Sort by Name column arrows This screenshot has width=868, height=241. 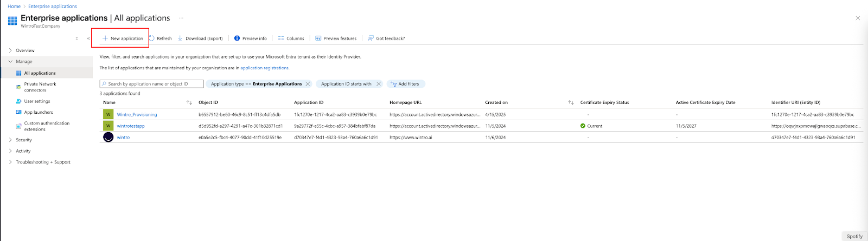(x=189, y=102)
